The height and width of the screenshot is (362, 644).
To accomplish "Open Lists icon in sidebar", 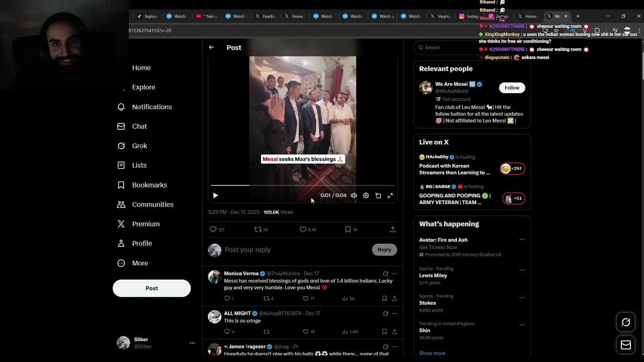I will point(121,165).
